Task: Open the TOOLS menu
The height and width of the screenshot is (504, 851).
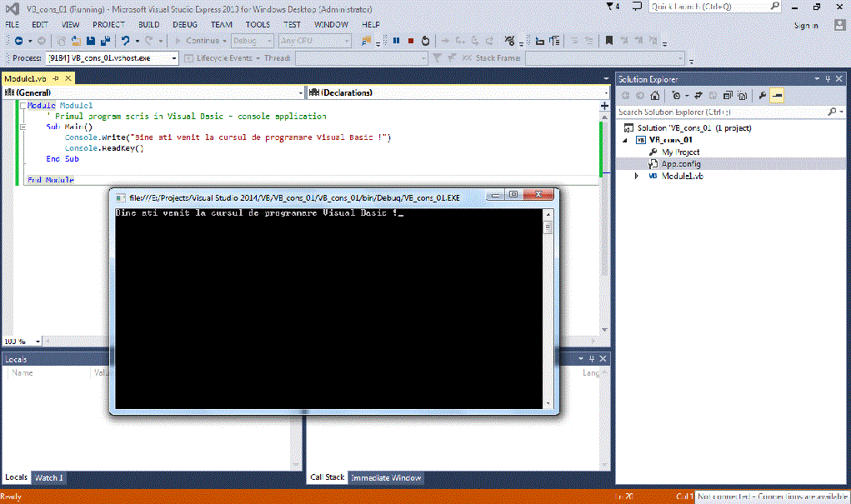Action: pyautogui.click(x=258, y=24)
